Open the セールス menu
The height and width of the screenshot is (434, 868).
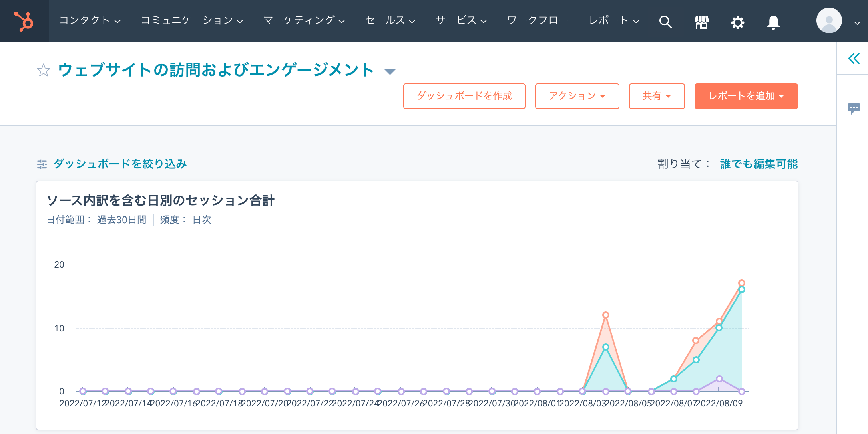click(390, 20)
